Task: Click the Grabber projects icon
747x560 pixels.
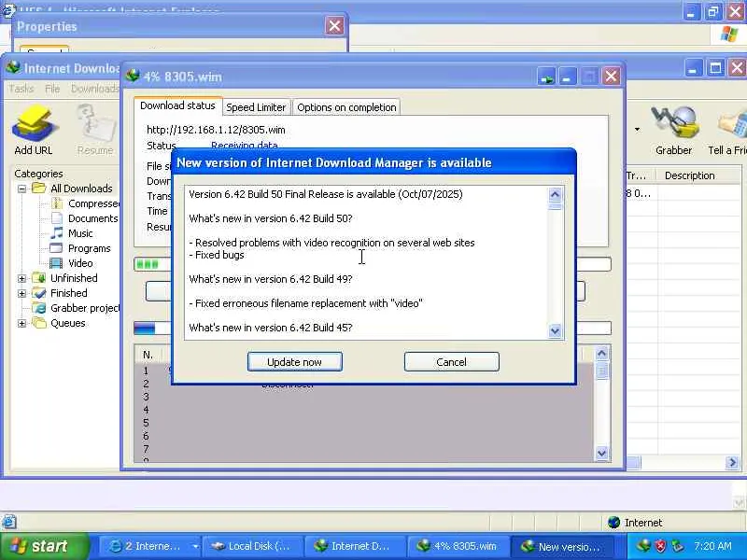Action: [x=38, y=308]
